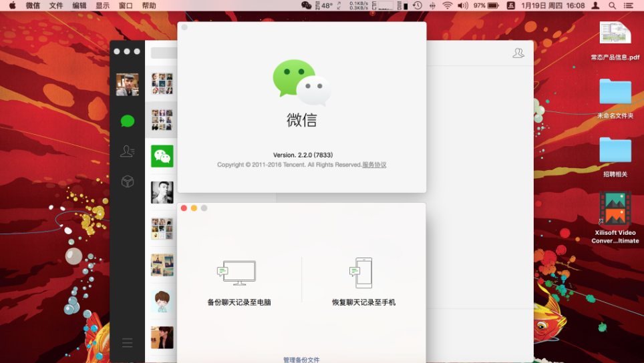644x363 pixels.
Task: Open the 文件 menu
Action: (56, 5)
